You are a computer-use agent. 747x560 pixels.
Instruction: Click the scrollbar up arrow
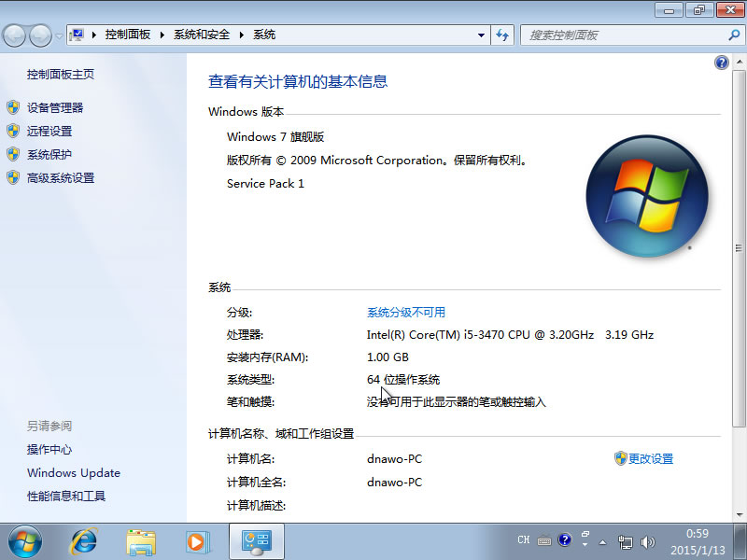tap(739, 62)
